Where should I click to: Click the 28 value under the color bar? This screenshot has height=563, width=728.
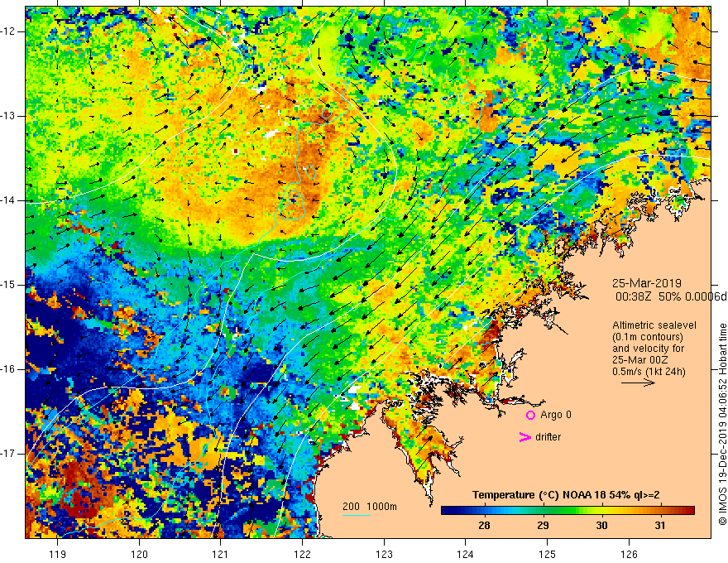click(x=484, y=526)
